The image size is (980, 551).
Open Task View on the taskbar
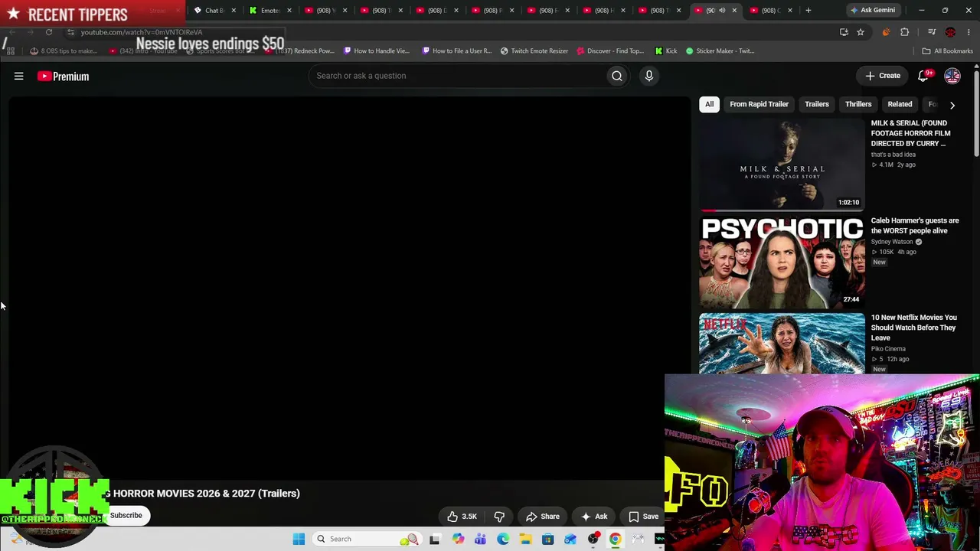(435, 539)
